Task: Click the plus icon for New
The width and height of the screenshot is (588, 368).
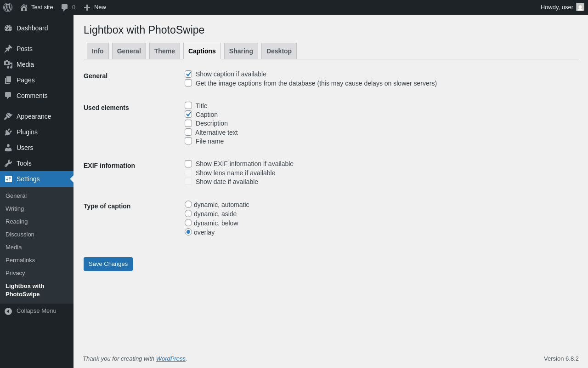Action: click(x=87, y=7)
